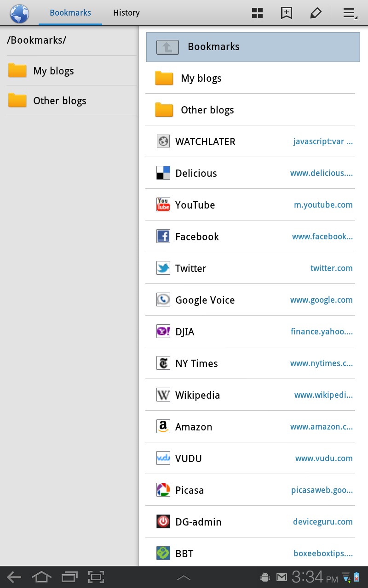This screenshot has width=368, height=588.
Task: Expand Other blogs folder in bookmark list
Action: [x=250, y=110]
